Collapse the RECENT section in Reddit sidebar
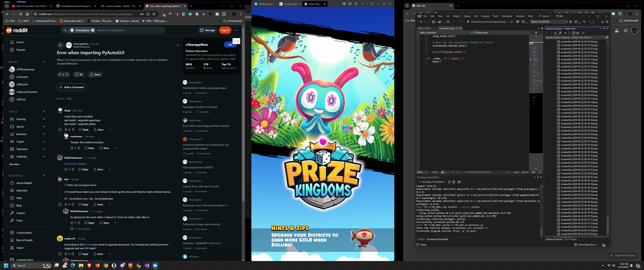 tap(44, 62)
